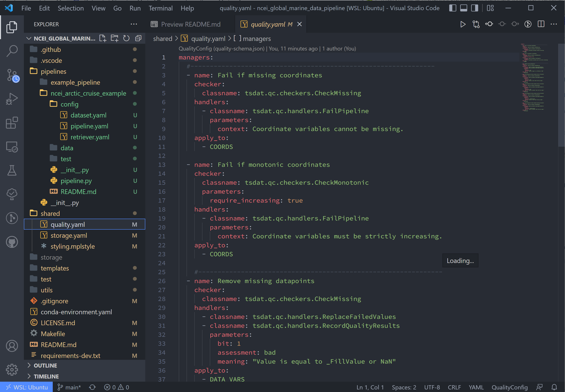565x392 pixels.
Task: Click the managers breadcrumb segment
Action: (x=252, y=39)
